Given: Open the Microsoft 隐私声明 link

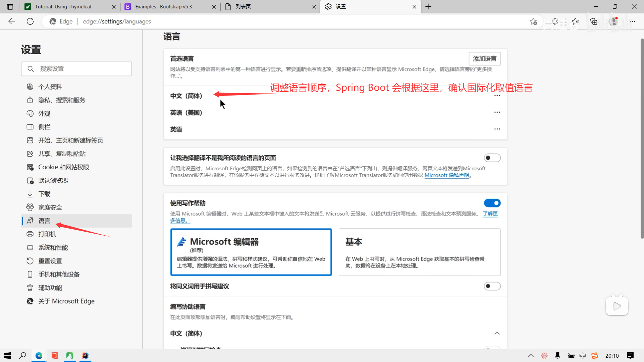Looking at the screenshot, I should (x=446, y=175).
